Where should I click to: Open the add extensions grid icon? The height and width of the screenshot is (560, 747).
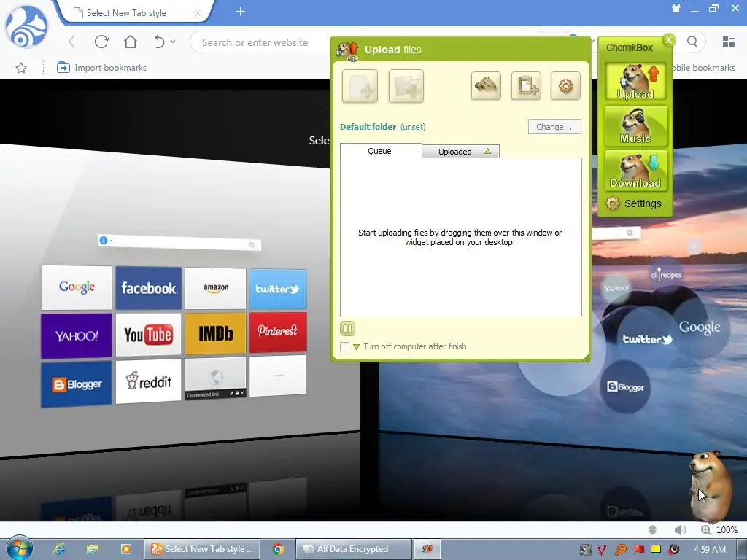point(729,42)
